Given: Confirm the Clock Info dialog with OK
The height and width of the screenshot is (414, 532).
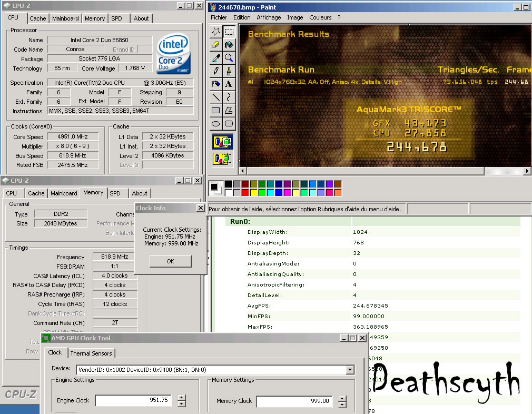Looking at the screenshot, I should (x=170, y=261).
